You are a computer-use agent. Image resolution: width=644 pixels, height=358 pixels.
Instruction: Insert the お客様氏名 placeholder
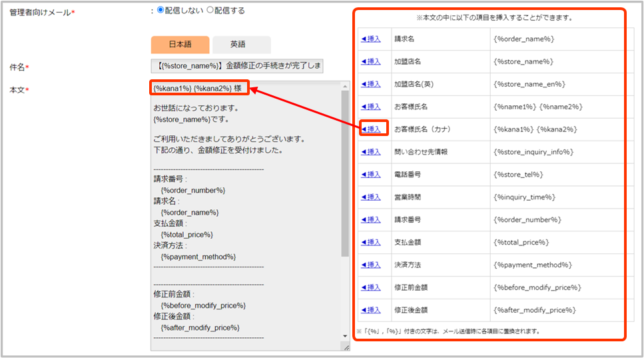pos(371,107)
